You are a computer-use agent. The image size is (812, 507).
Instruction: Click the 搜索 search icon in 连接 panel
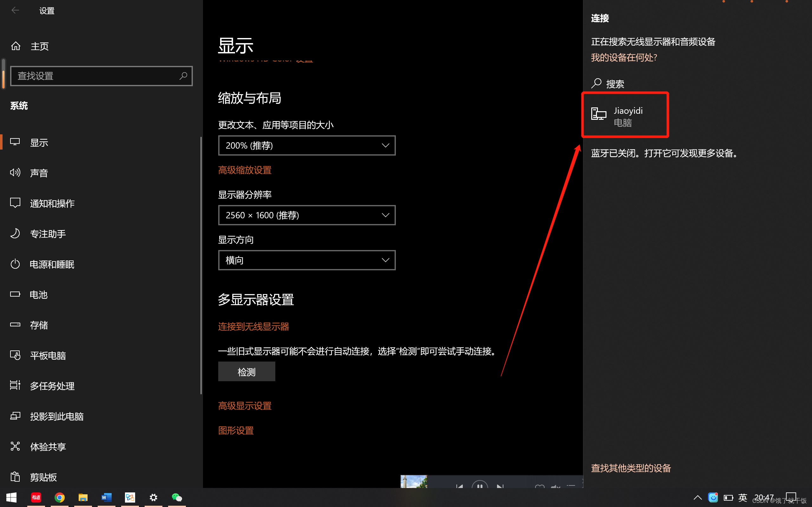point(597,83)
